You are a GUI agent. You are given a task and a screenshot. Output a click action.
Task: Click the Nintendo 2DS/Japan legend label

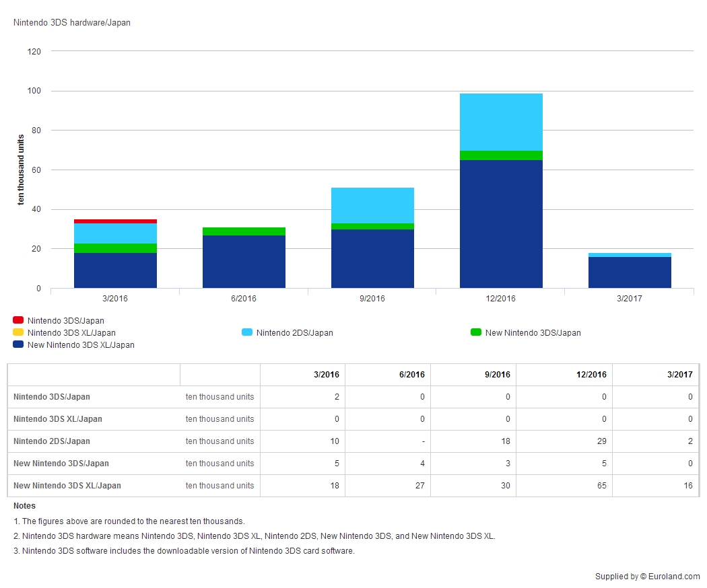pos(295,333)
